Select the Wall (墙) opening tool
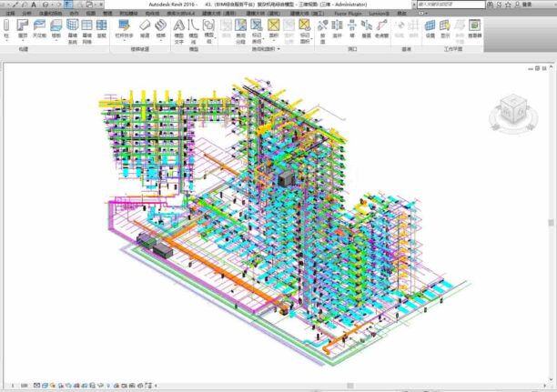This screenshot has height=392, width=557. pyautogui.click(x=352, y=28)
